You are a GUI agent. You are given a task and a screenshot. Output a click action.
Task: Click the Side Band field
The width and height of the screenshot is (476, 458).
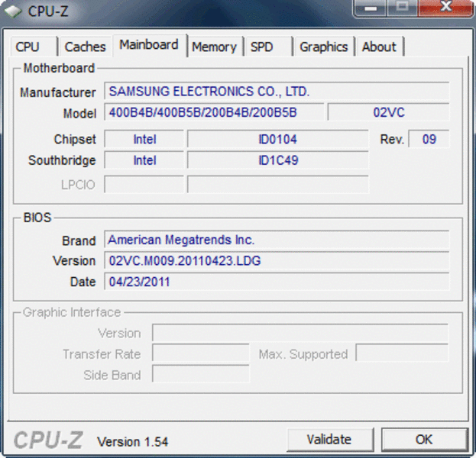pyautogui.click(x=200, y=374)
